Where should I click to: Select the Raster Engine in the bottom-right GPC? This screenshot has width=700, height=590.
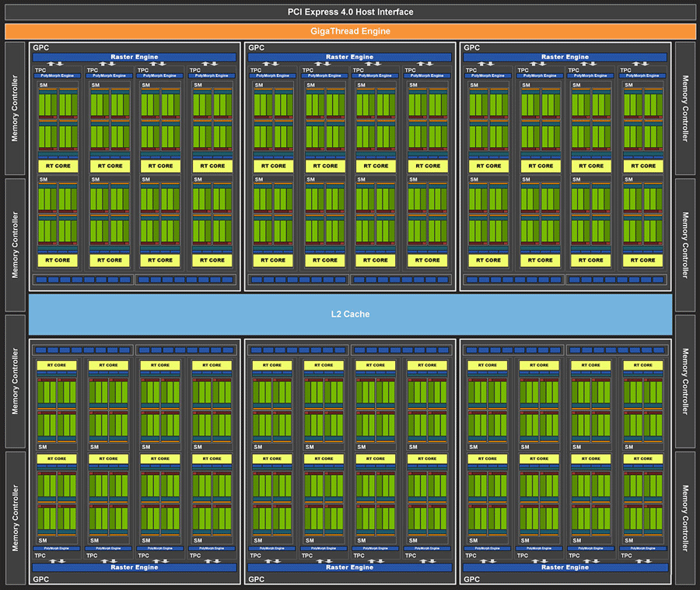point(565,567)
